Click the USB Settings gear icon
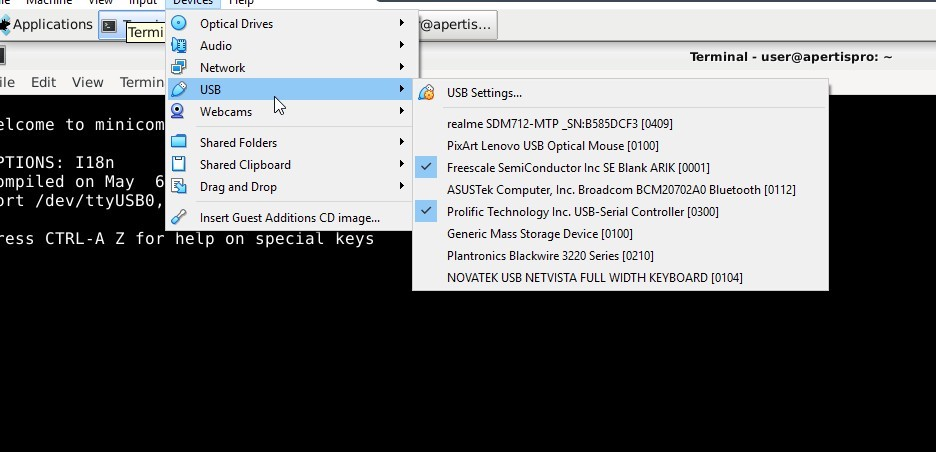 pos(426,93)
